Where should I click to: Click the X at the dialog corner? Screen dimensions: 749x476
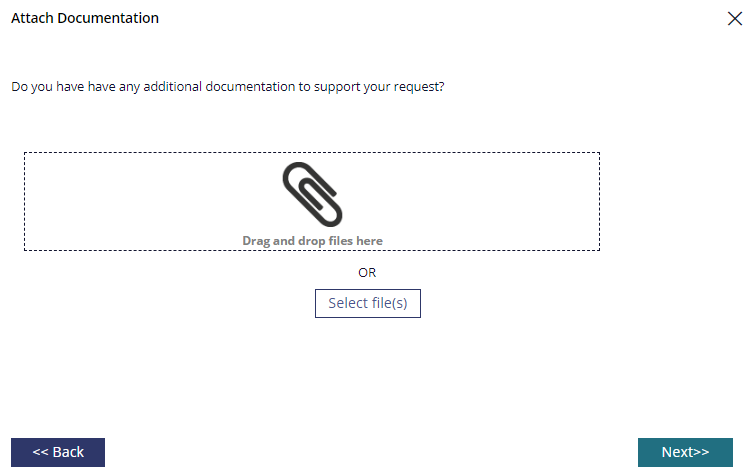[735, 19]
